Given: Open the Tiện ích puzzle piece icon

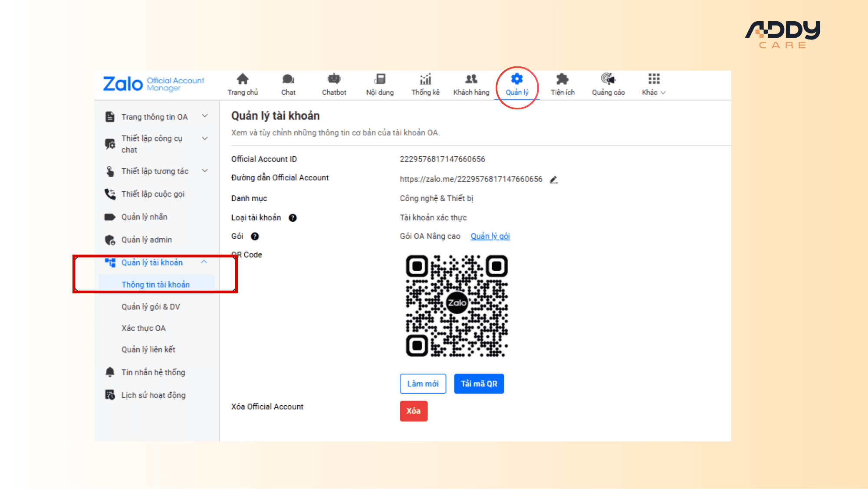Looking at the screenshot, I should tap(562, 79).
